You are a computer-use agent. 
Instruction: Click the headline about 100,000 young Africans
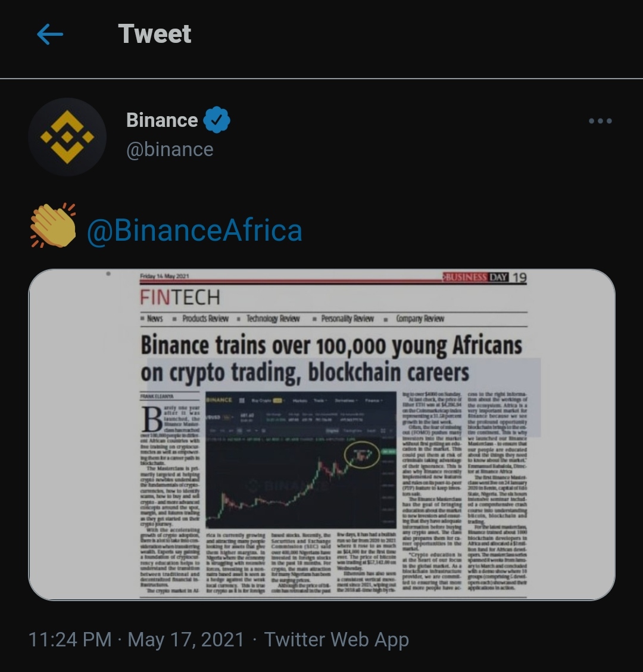[331, 359]
